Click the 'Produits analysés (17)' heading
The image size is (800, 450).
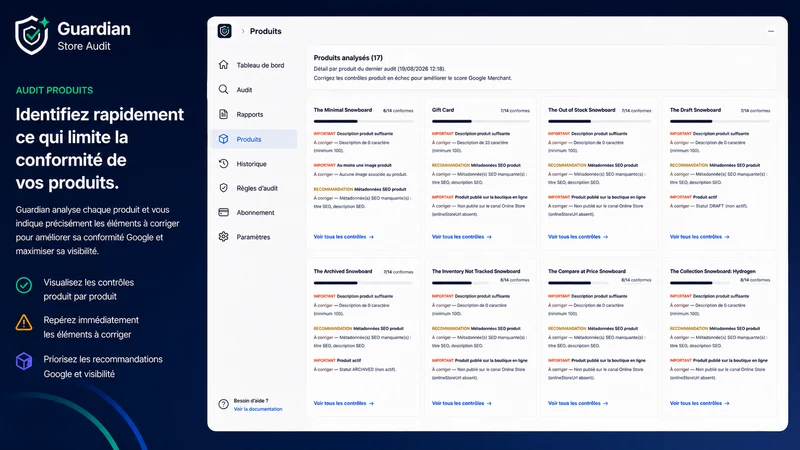pos(348,58)
